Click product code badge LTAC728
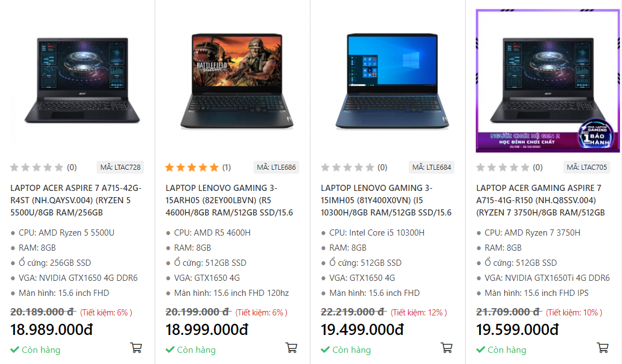Image resolution: width=622 pixels, height=364 pixels. [x=121, y=167]
